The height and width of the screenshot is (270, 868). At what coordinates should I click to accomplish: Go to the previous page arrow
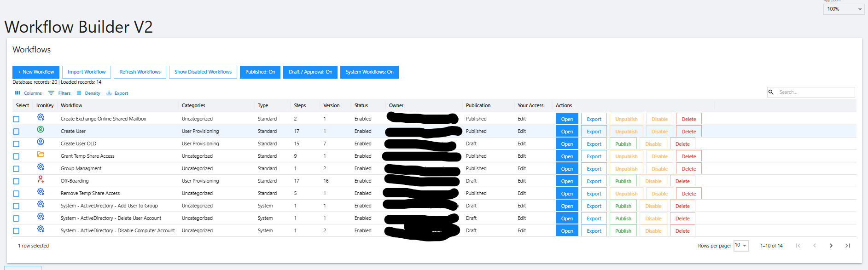814,246
